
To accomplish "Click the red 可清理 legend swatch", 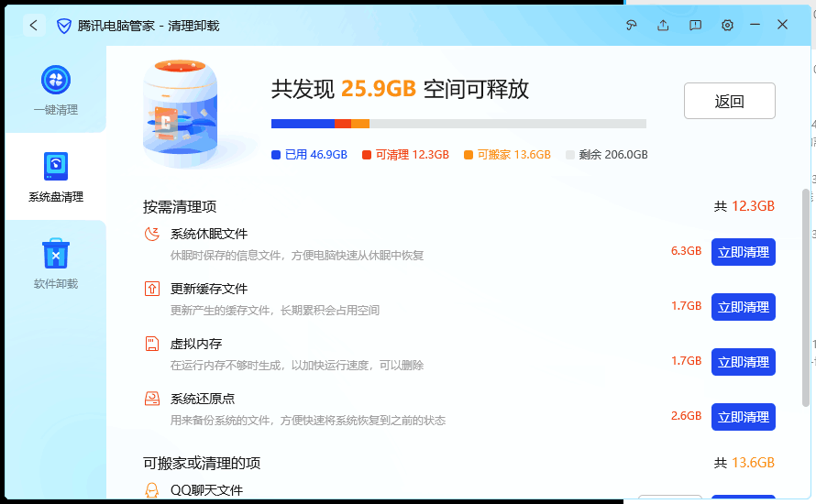I will click(367, 155).
